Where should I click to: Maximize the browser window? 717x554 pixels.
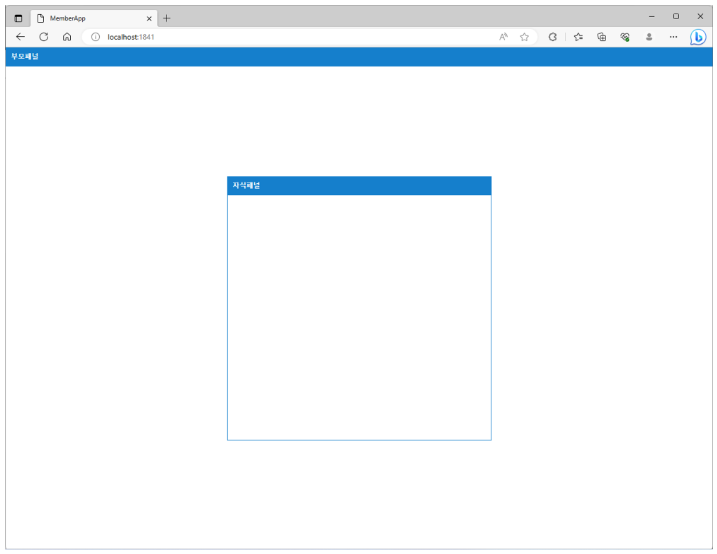[x=676, y=16]
